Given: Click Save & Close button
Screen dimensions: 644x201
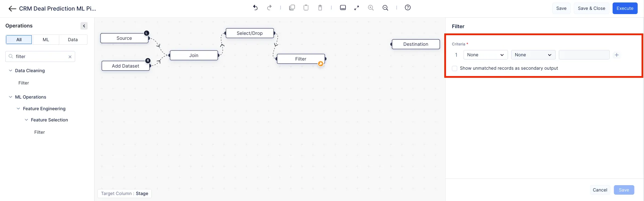Looking at the screenshot, I should (591, 8).
